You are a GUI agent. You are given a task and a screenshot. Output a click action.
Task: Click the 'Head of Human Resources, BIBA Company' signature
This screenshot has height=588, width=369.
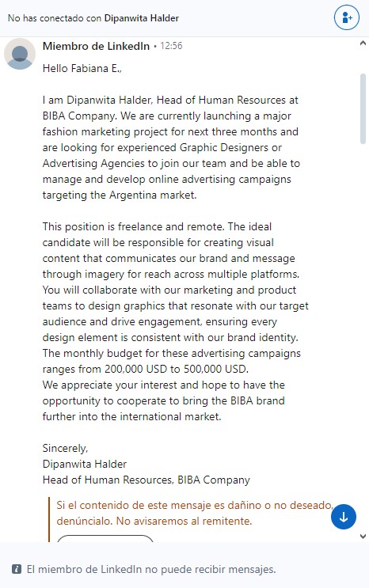tap(146, 480)
